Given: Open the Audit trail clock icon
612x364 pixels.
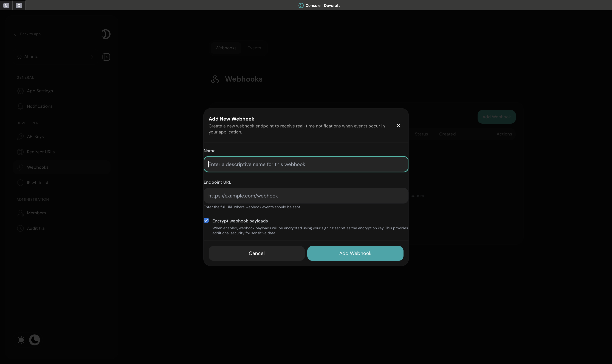Looking at the screenshot, I should (20, 228).
